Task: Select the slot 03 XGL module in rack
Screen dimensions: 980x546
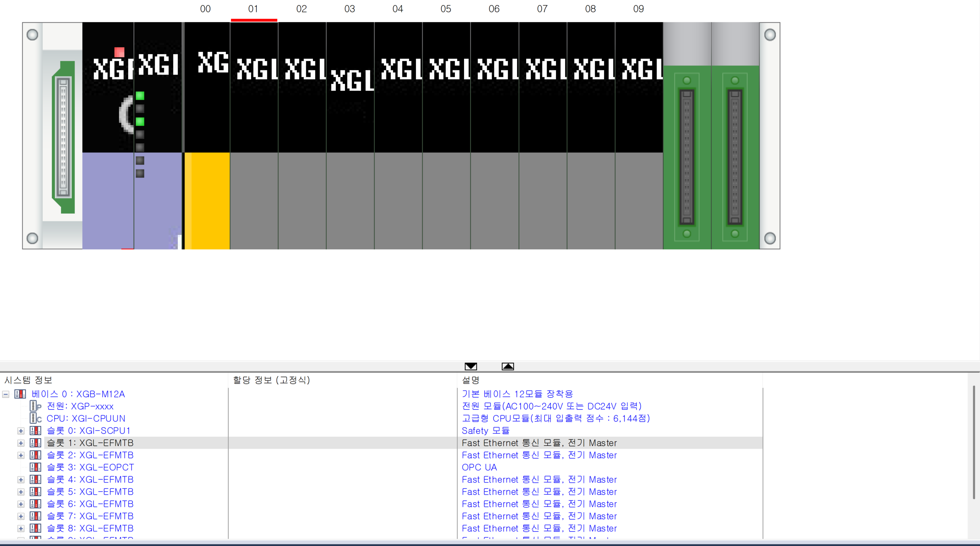Action: (x=350, y=136)
